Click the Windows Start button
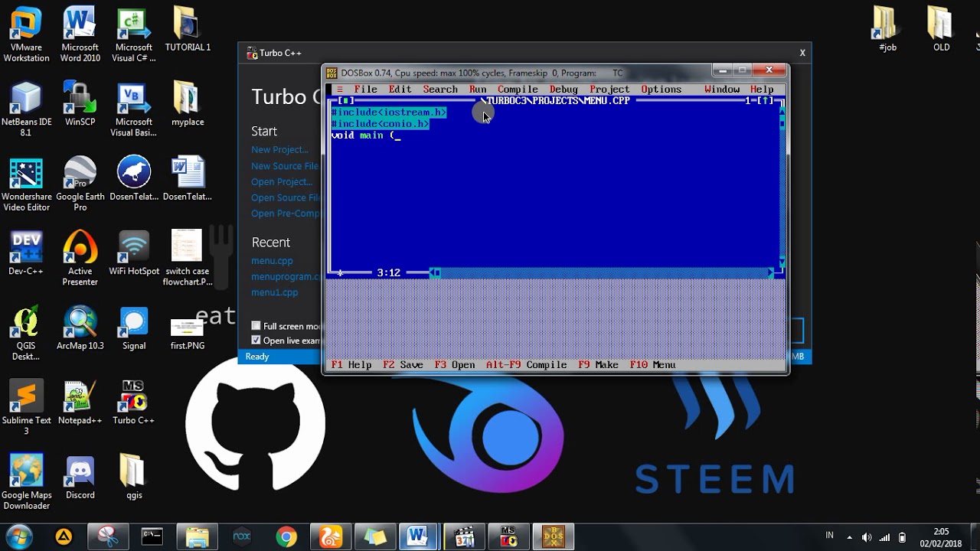Screen dimensions: 980x551 click(x=19, y=536)
